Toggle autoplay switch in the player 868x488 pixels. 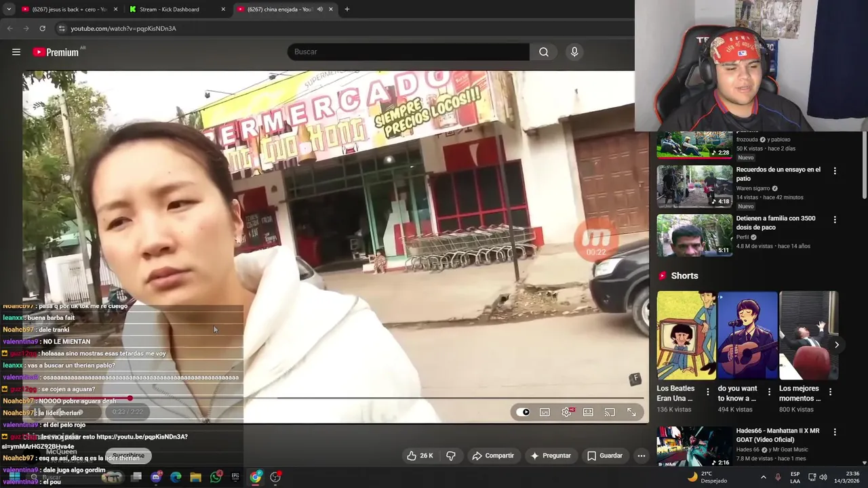click(523, 412)
